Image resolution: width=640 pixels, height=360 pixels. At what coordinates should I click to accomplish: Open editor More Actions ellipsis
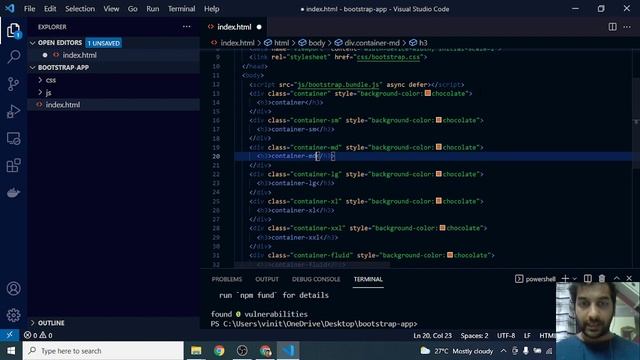coord(627,27)
